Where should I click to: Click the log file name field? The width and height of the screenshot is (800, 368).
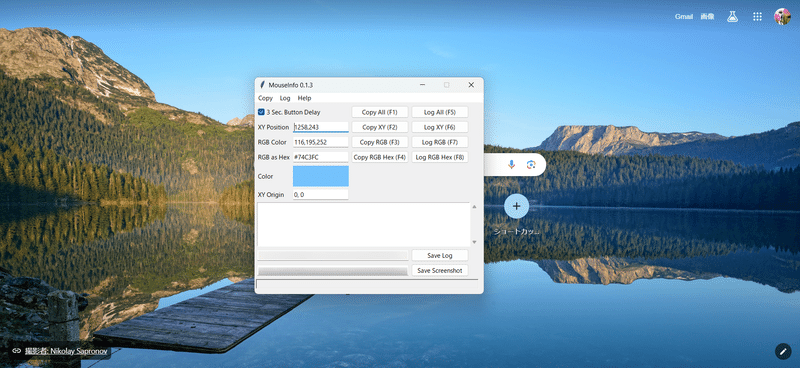point(333,256)
